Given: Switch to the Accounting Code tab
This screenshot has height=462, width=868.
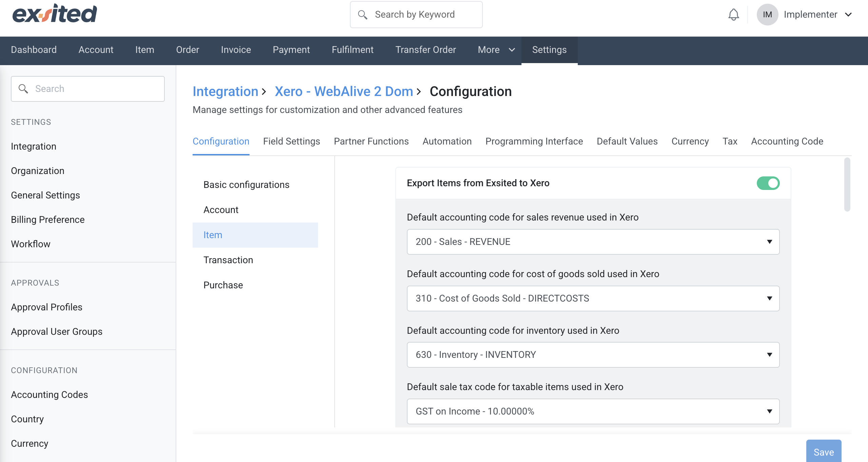Looking at the screenshot, I should (x=787, y=141).
